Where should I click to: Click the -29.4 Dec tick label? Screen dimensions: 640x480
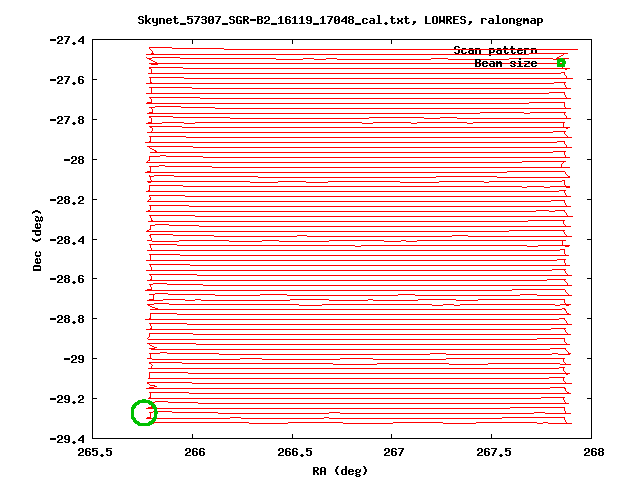tap(67, 439)
